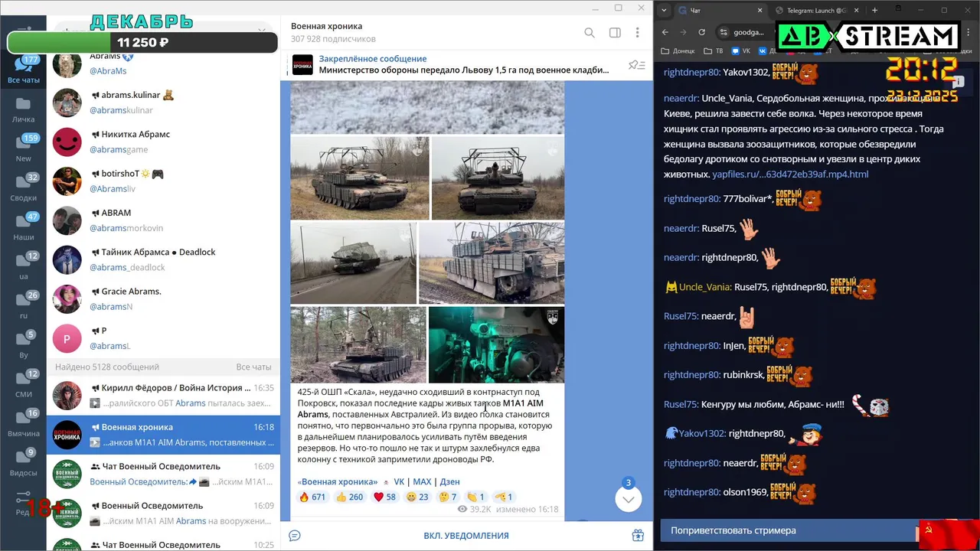Open the 'Тайник Абрамса ● Deadlock' result
The image size is (980, 551).
(163, 259)
